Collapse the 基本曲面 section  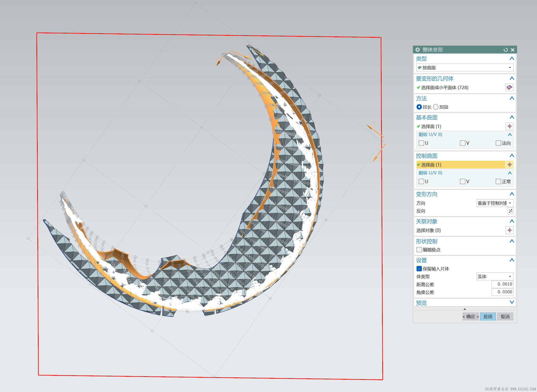click(512, 117)
